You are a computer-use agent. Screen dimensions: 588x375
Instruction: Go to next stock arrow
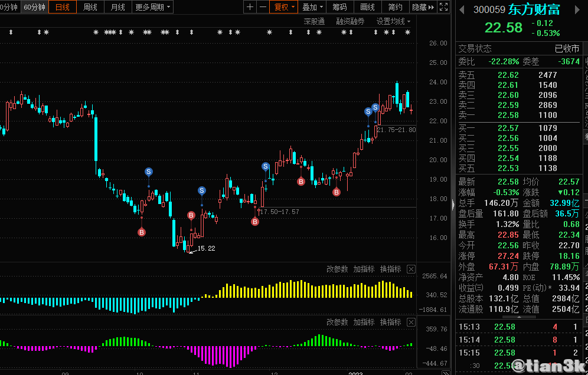pyautogui.click(x=577, y=10)
